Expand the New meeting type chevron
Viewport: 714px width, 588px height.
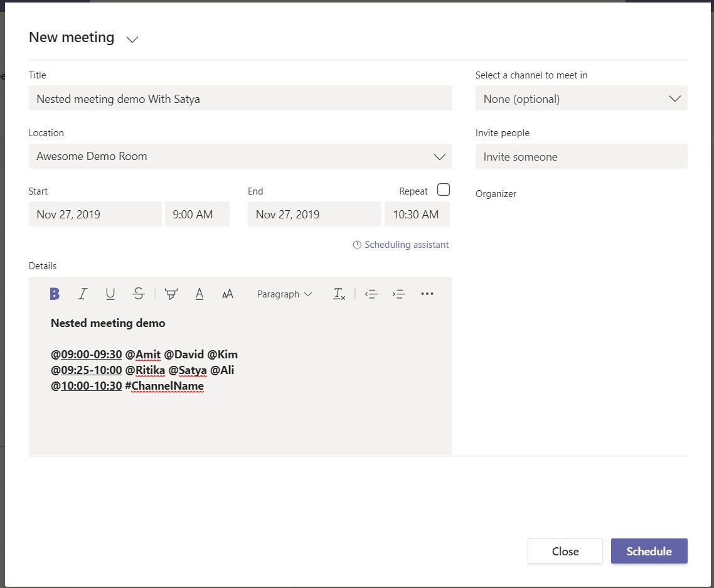(x=132, y=40)
